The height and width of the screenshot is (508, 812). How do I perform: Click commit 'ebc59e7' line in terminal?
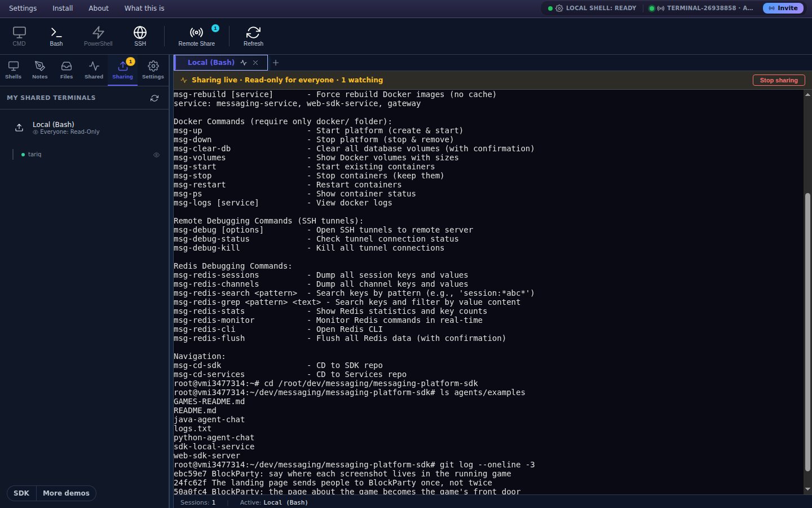pyautogui.click(x=342, y=474)
